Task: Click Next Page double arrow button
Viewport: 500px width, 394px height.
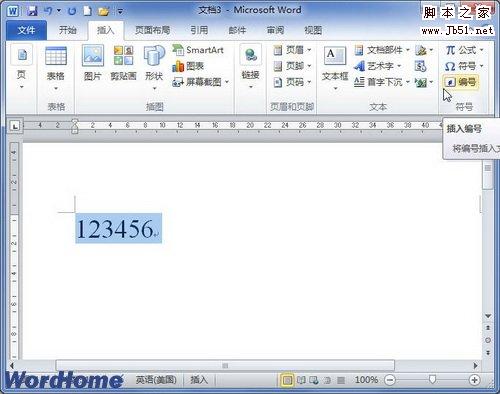Action: (x=488, y=352)
